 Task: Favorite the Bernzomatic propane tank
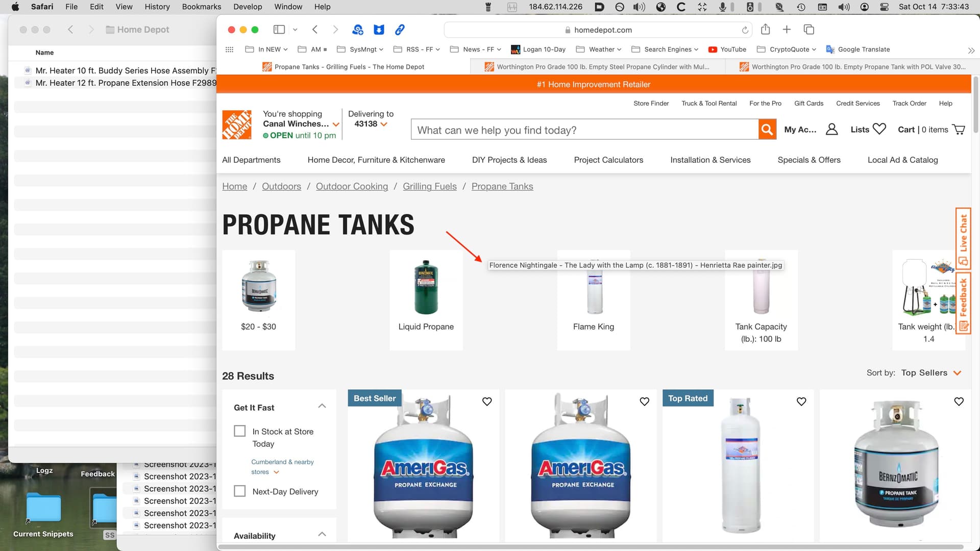pos(959,402)
